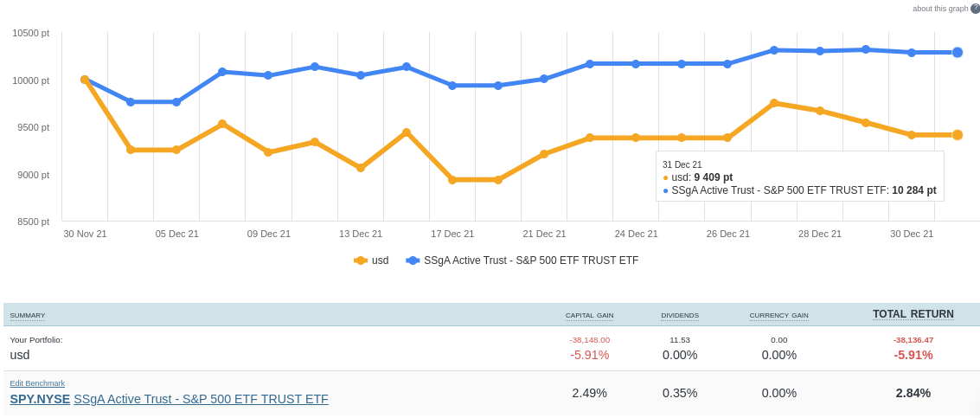The height and width of the screenshot is (418, 980).
Task: Click the Total Return column header
Action: [913, 314]
